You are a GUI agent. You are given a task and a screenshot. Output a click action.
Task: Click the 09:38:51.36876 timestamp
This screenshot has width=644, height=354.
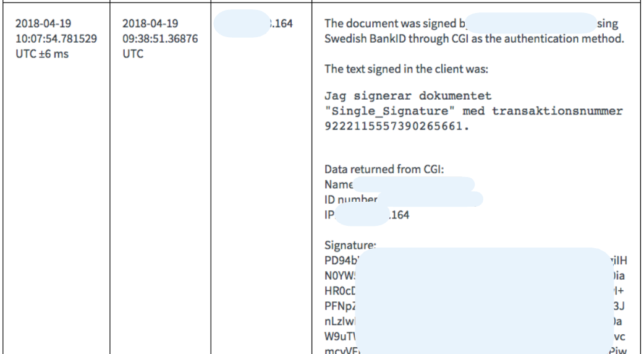click(x=160, y=39)
